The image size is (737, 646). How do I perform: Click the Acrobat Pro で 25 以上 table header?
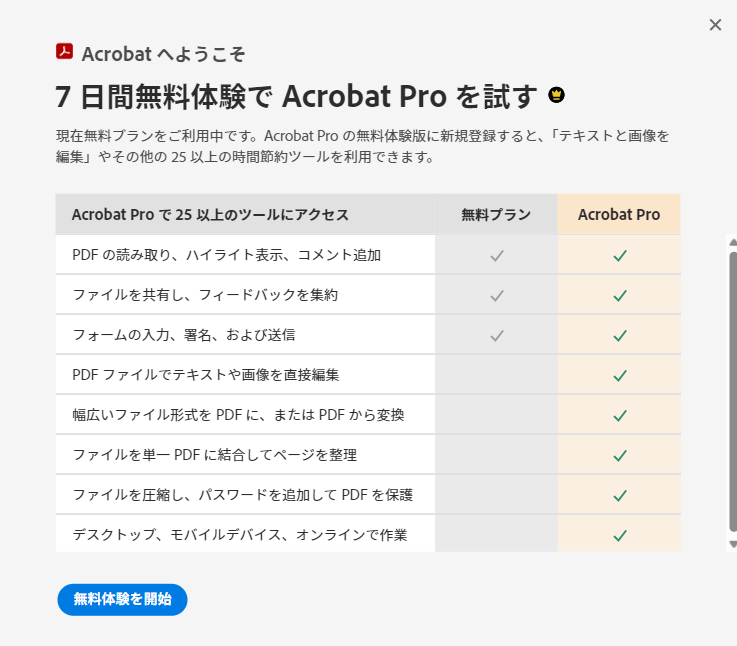coord(210,214)
